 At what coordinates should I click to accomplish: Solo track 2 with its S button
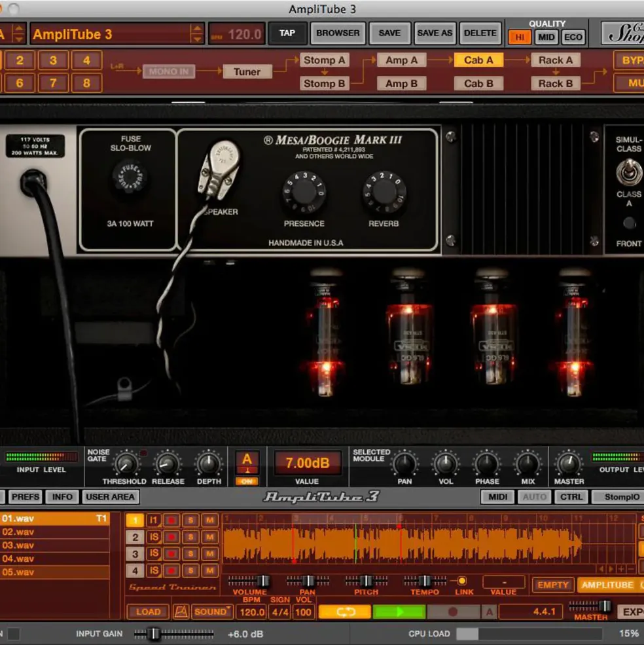click(190, 537)
